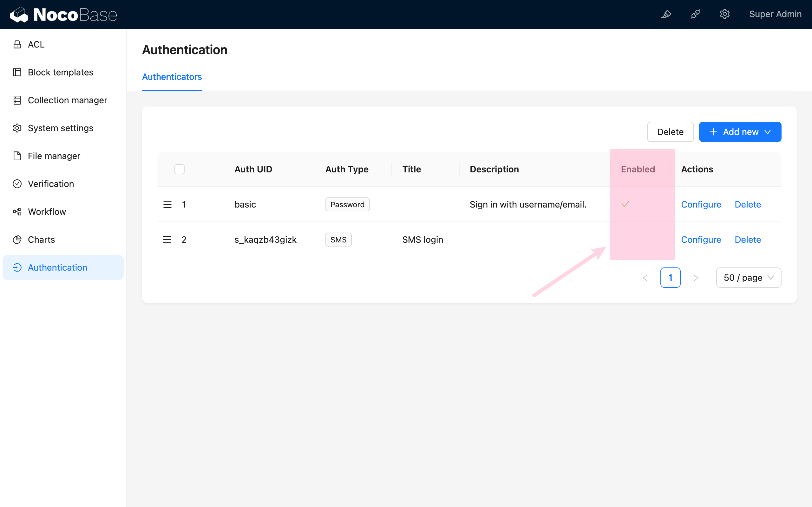Open Charts pie icon item
This screenshot has height=507, width=812.
click(x=17, y=240)
